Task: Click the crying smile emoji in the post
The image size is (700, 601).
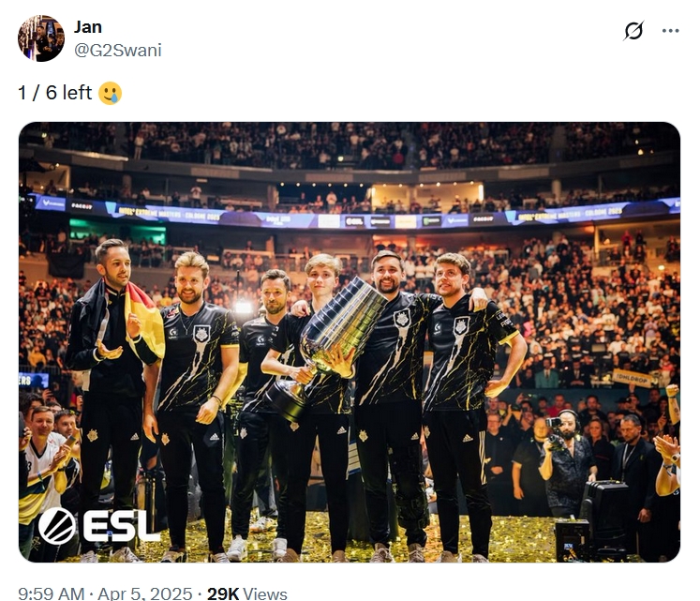Action: [111, 93]
